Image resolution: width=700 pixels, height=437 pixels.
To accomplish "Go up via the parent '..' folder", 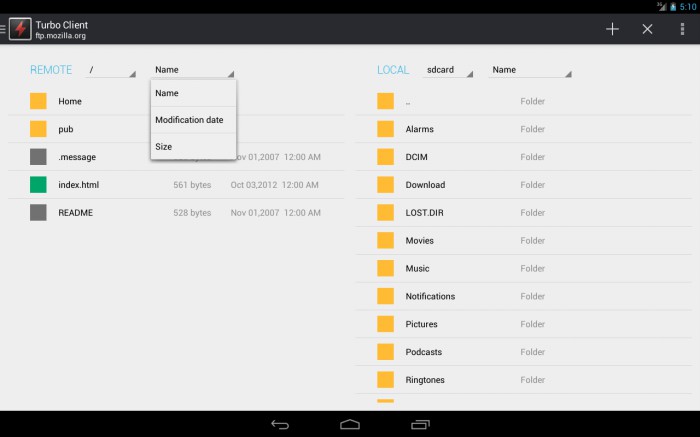I will (524, 101).
